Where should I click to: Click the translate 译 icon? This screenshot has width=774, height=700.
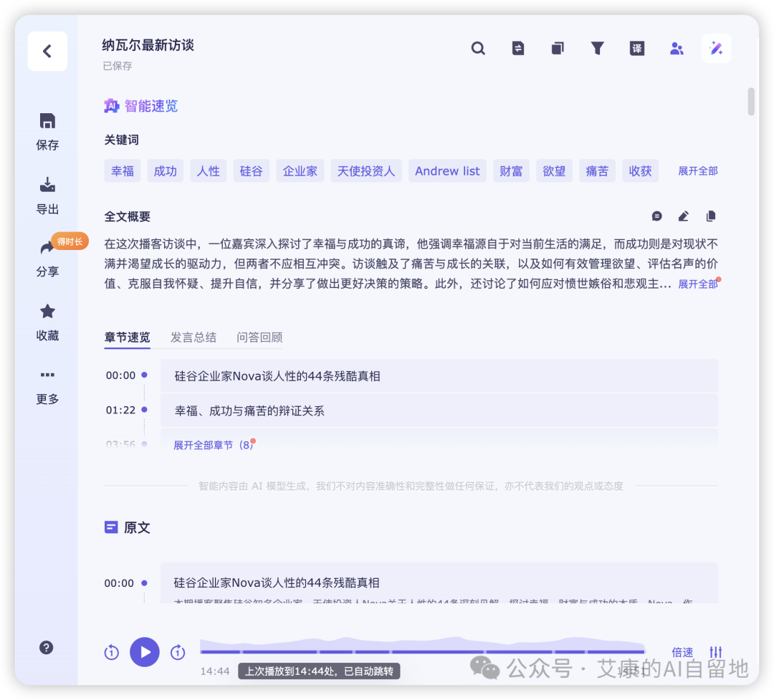pyautogui.click(x=637, y=49)
